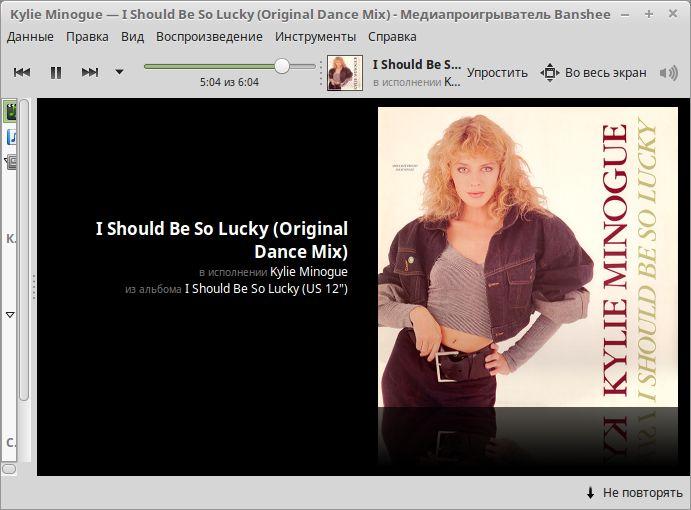
Task: Toggle the Не повторять repeat mode selector
Action: pos(634,493)
